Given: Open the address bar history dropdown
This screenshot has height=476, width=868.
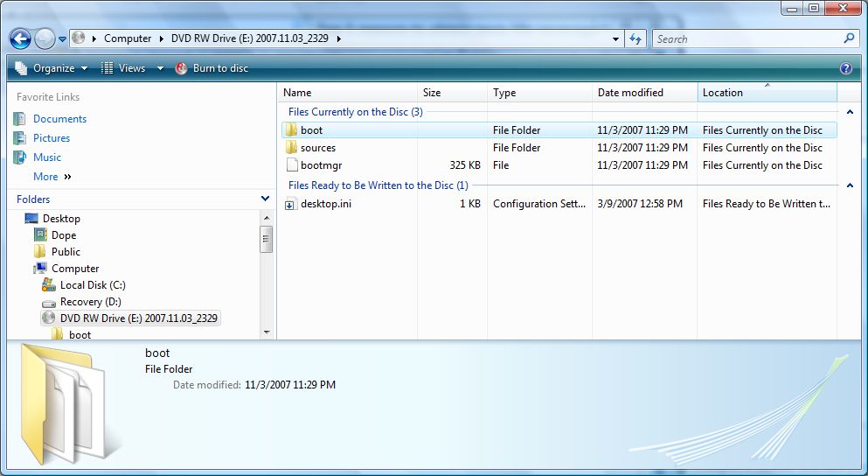Looking at the screenshot, I should (x=615, y=38).
